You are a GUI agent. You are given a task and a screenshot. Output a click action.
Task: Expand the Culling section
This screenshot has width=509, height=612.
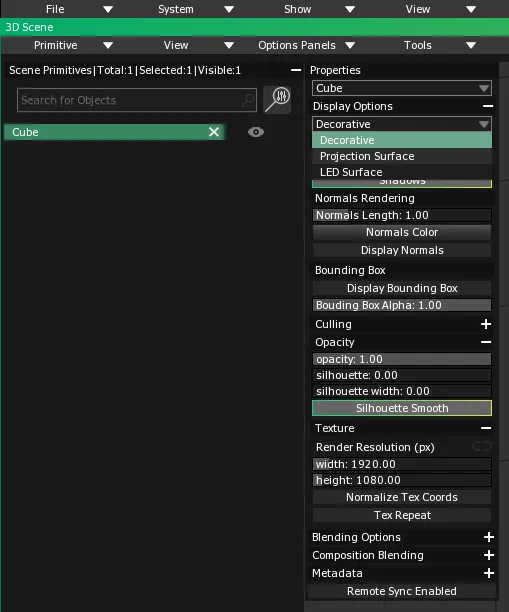(x=486, y=324)
